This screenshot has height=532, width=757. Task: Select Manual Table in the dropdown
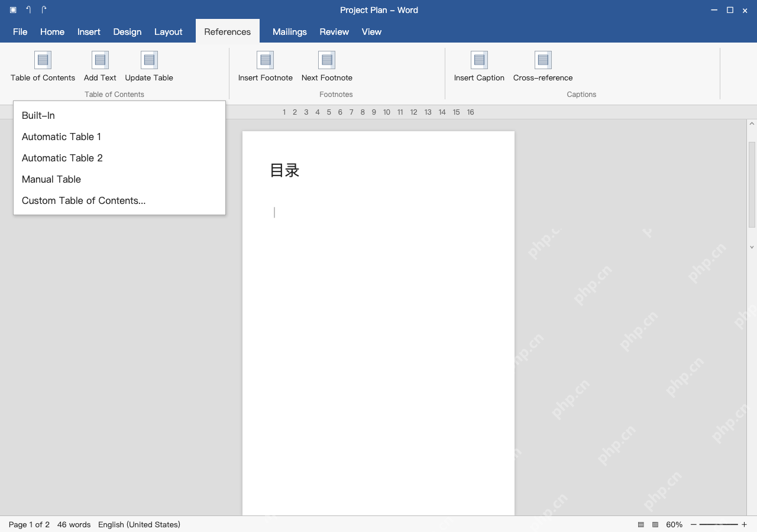119,179
